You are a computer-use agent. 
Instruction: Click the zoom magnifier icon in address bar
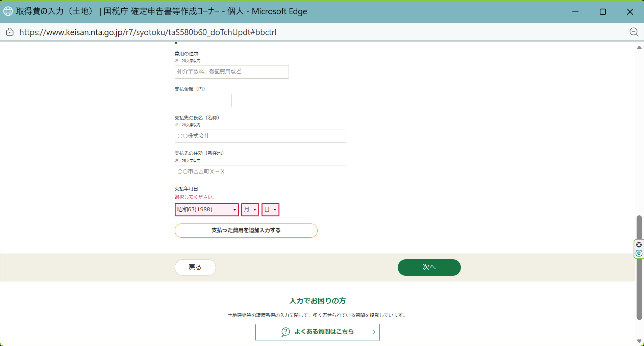634,32
